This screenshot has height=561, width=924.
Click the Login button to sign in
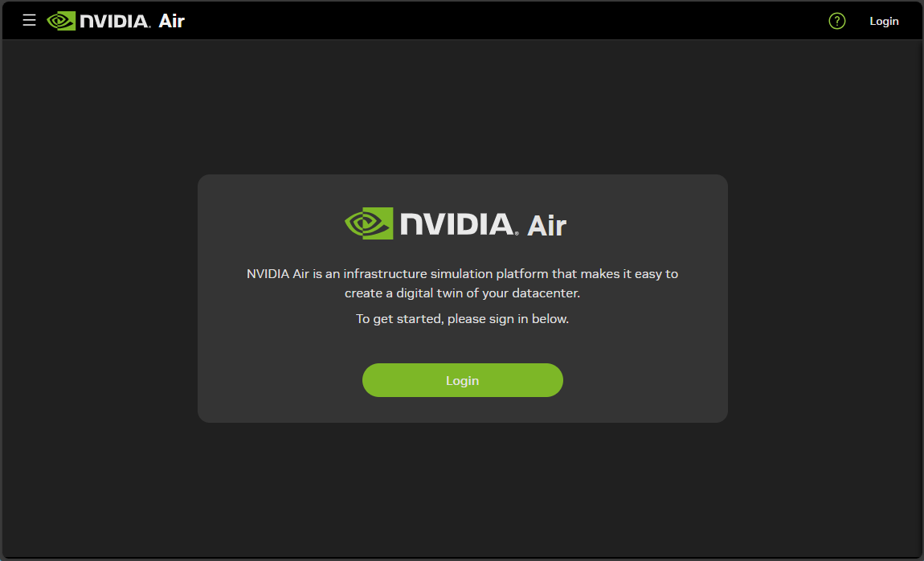tap(462, 379)
